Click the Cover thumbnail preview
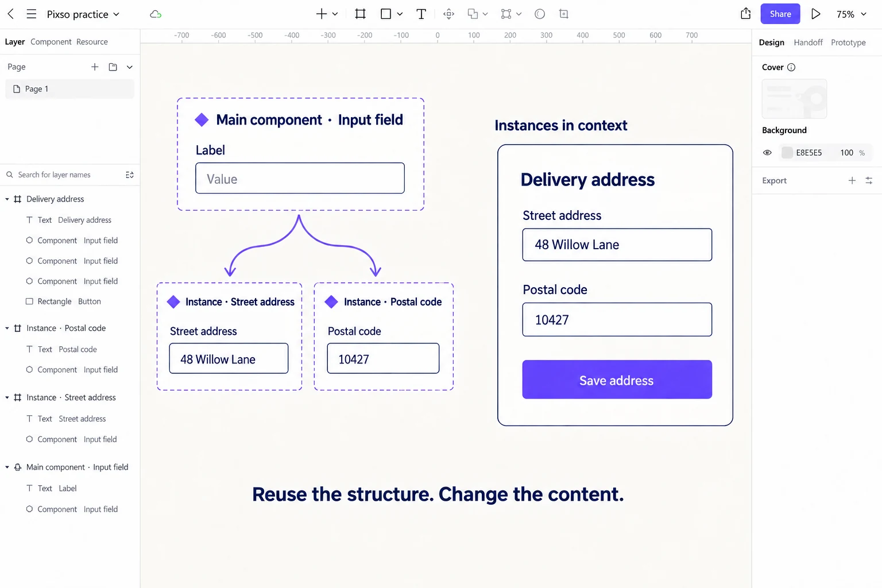 tap(794, 99)
